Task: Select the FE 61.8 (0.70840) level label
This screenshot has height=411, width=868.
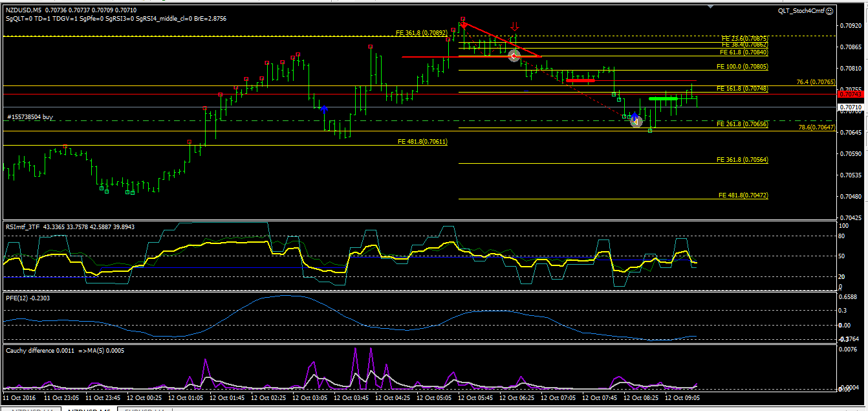Action: 744,52
